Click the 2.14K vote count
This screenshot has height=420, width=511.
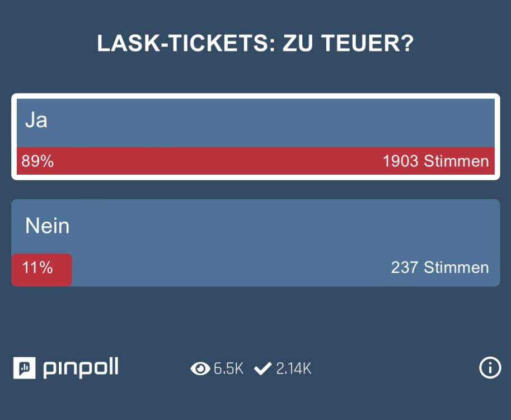tap(293, 368)
